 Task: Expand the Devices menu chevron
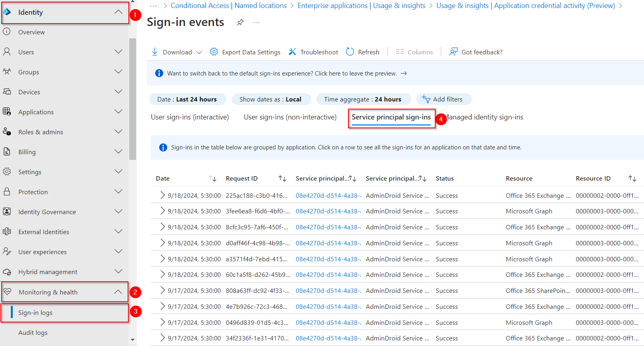[118, 91]
